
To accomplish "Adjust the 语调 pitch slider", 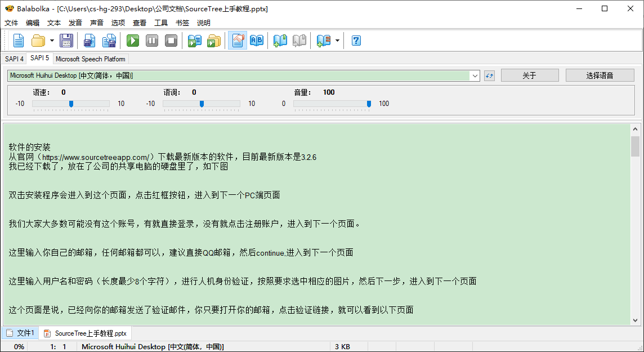I will 202,104.
